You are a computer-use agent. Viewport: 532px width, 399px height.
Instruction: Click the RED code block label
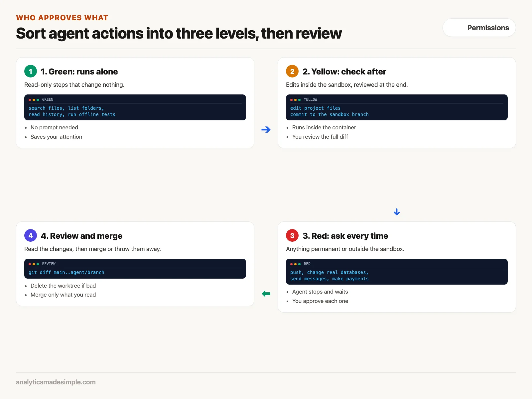pos(307,264)
